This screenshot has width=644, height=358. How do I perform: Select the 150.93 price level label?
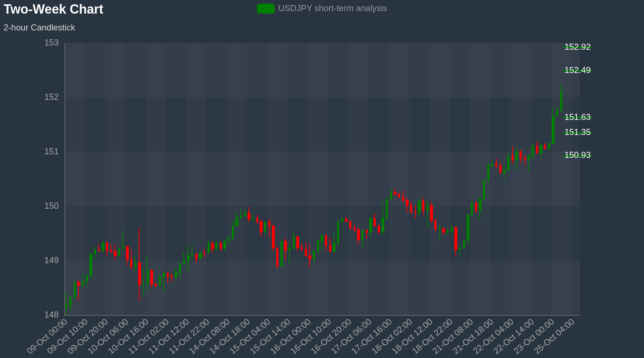point(577,155)
